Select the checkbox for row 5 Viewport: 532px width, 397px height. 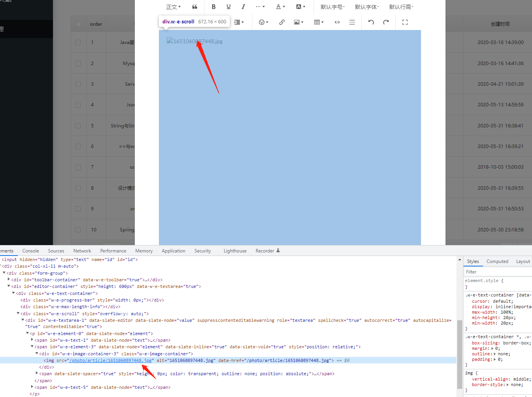pyautogui.click(x=77, y=125)
